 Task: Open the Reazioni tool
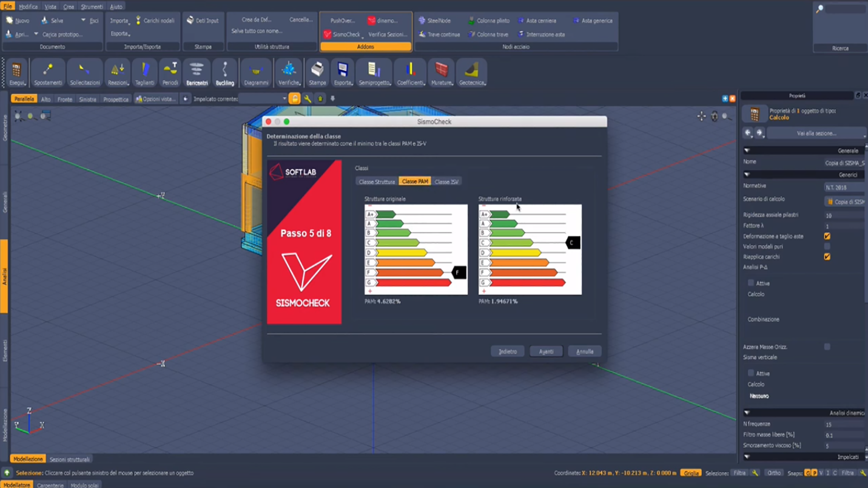tap(118, 73)
